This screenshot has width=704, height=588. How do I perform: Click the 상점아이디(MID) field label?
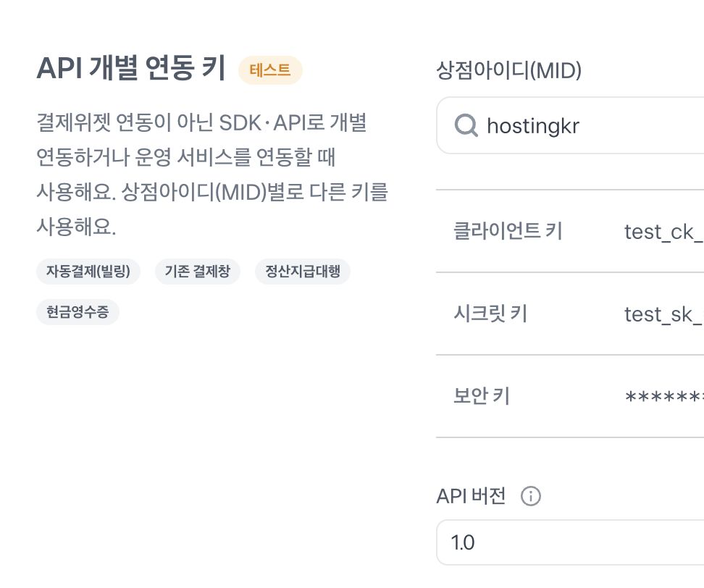point(509,70)
